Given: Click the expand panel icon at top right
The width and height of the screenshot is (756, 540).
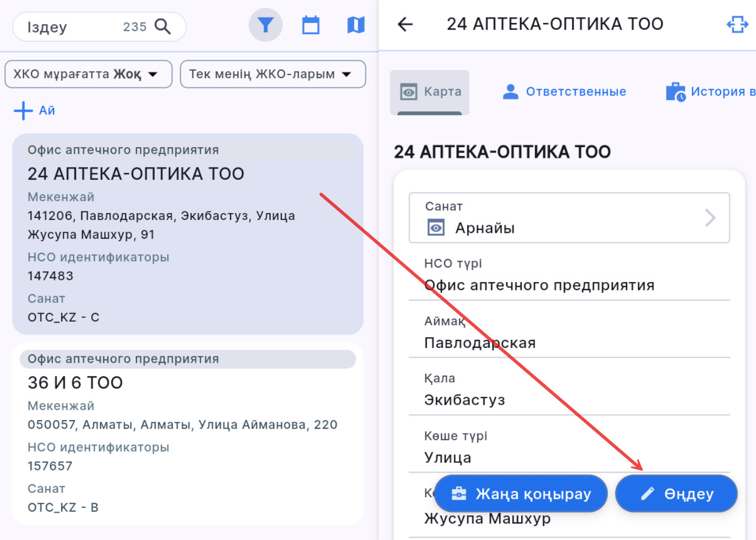Looking at the screenshot, I should [737, 24].
